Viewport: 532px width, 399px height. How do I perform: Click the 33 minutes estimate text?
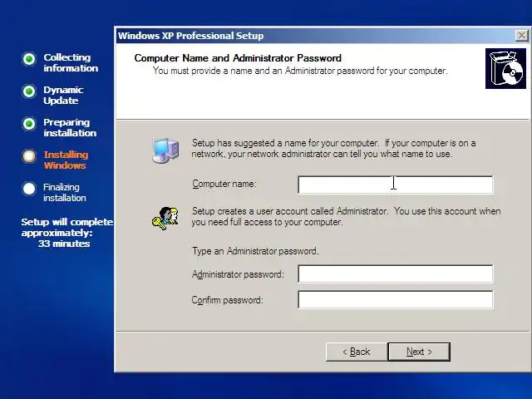coord(64,244)
